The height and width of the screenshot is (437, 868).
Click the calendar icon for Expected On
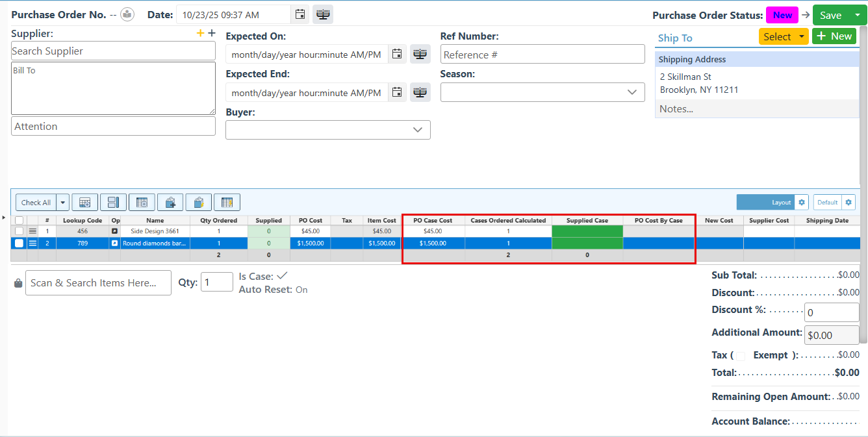(397, 54)
